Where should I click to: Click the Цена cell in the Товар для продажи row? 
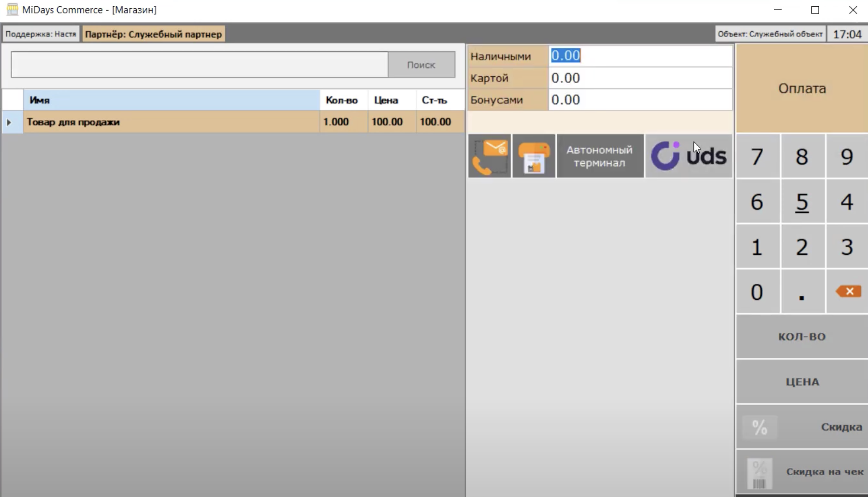pyautogui.click(x=392, y=122)
